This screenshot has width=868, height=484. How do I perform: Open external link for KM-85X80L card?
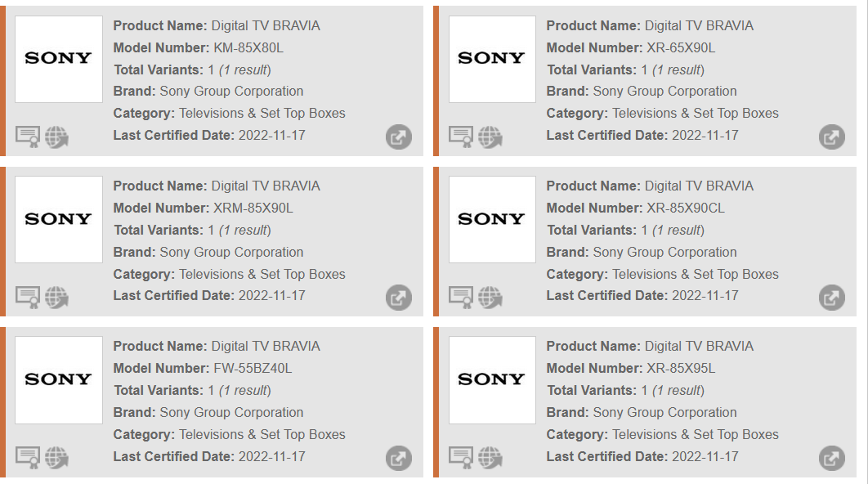tap(399, 137)
